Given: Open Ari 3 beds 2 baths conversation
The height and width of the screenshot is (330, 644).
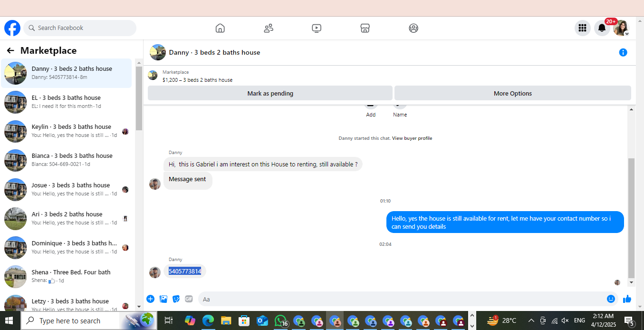Looking at the screenshot, I should pos(67,219).
